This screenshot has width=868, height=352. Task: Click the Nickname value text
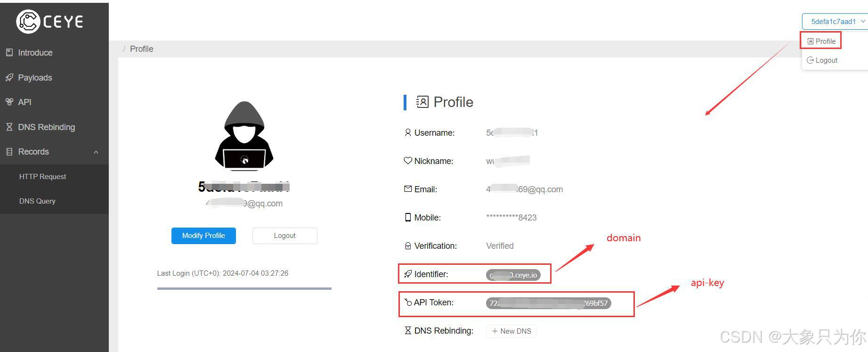coord(508,161)
